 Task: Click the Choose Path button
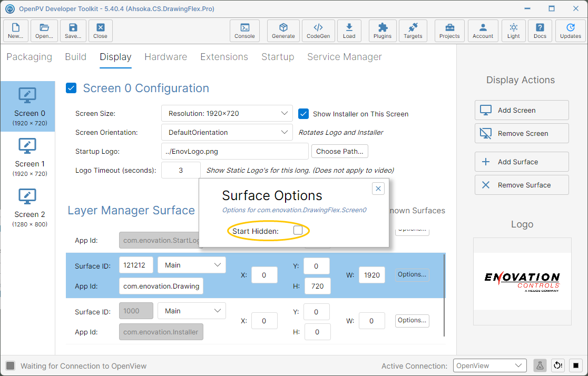pyautogui.click(x=340, y=151)
